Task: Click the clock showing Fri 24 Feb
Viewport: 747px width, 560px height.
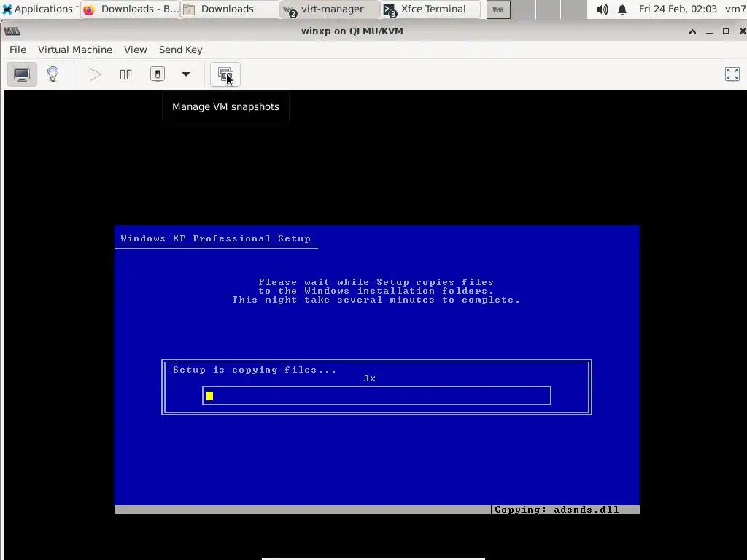Action: pyautogui.click(x=678, y=9)
